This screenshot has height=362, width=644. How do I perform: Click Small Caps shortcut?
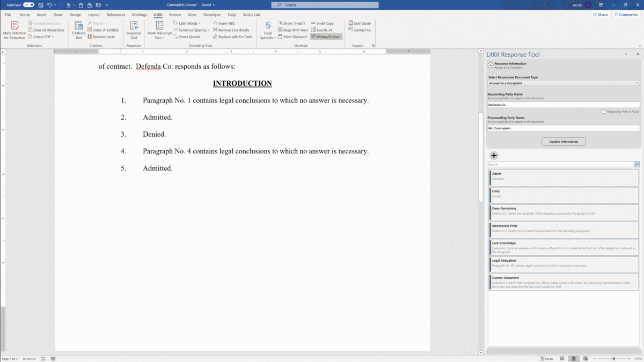tap(323, 24)
